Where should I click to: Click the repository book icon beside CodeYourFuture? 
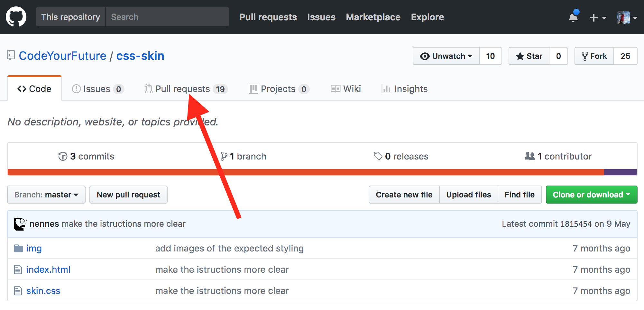point(11,55)
